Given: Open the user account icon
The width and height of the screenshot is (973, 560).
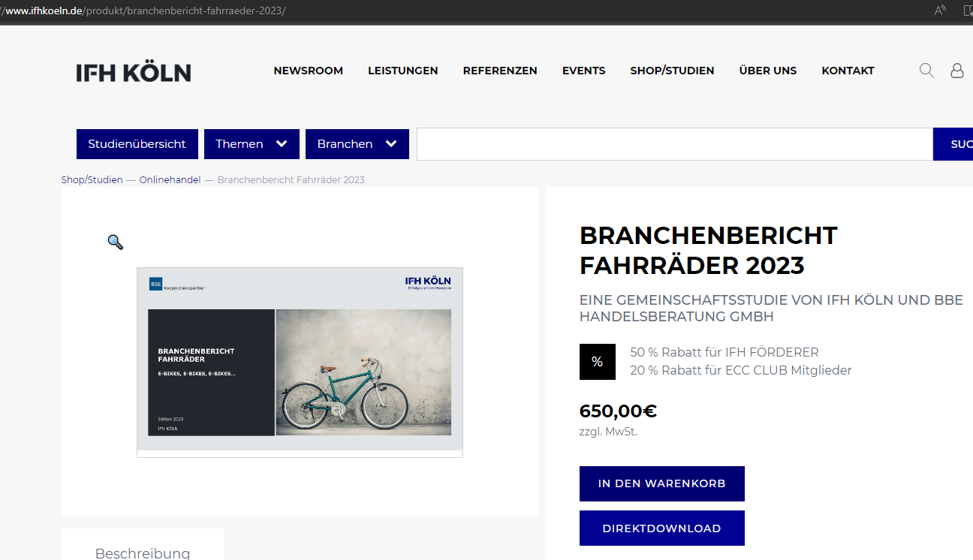Looking at the screenshot, I should 957,71.
